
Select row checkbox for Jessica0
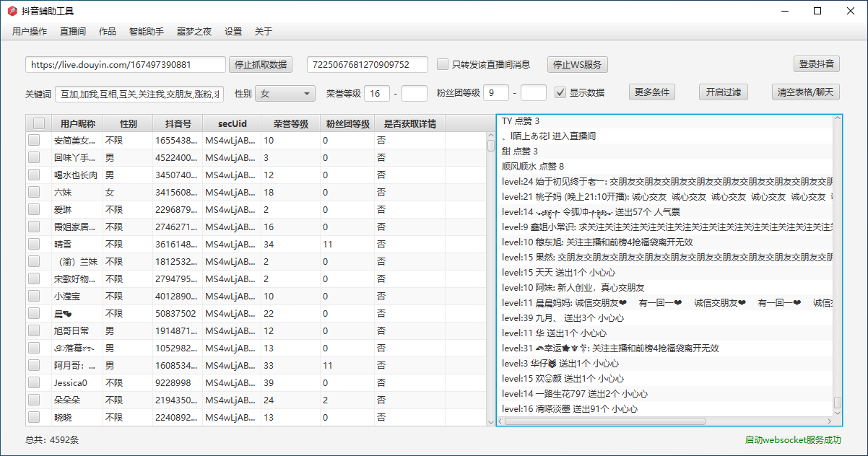click(x=34, y=382)
